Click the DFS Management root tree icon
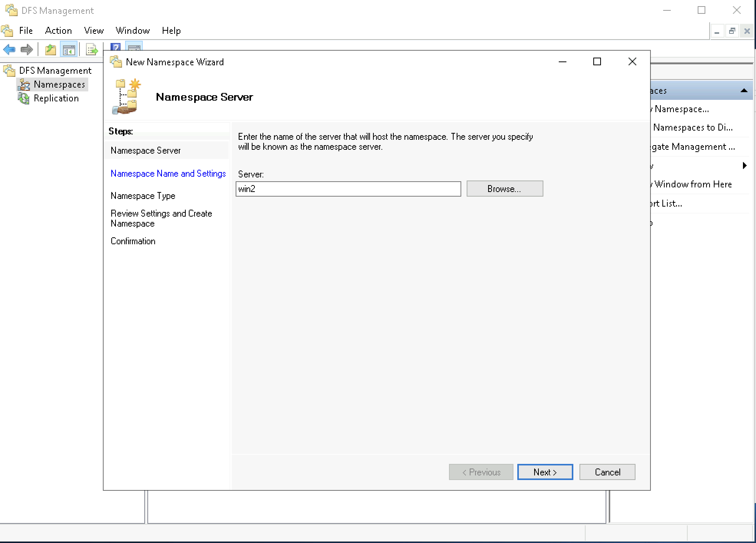Image resolution: width=756 pixels, height=543 pixels. [x=10, y=71]
